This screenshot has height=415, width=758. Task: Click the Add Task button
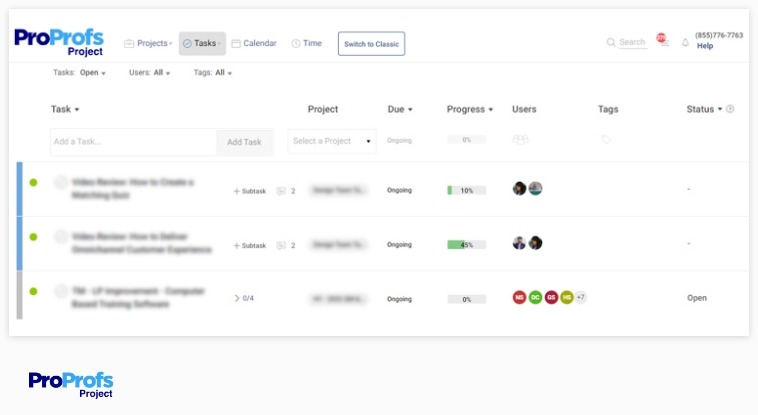click(245, 142)
